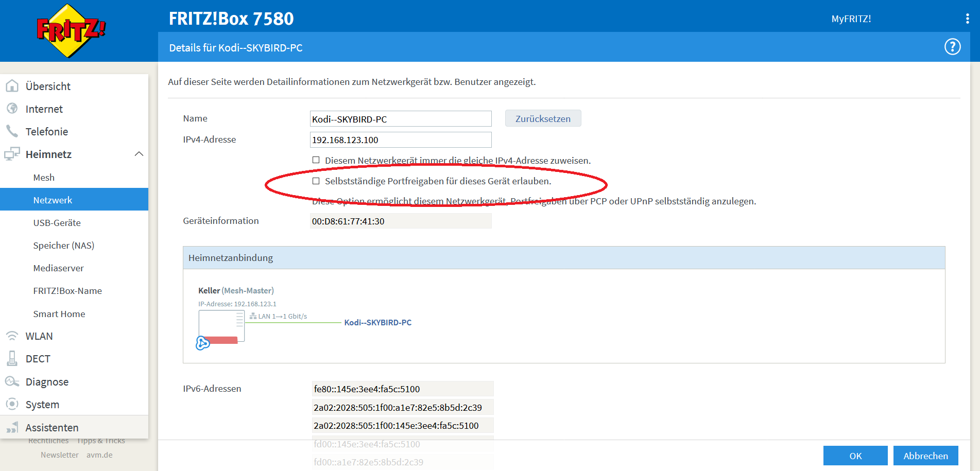Click the Heimnetzanbindung section header
The width and height of the screenshot is (980, 471).
click(x=564, y=257)
